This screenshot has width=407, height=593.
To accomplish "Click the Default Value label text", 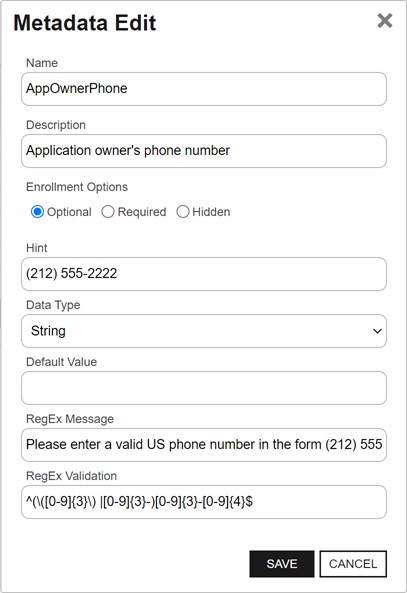I will pos(61,362).
